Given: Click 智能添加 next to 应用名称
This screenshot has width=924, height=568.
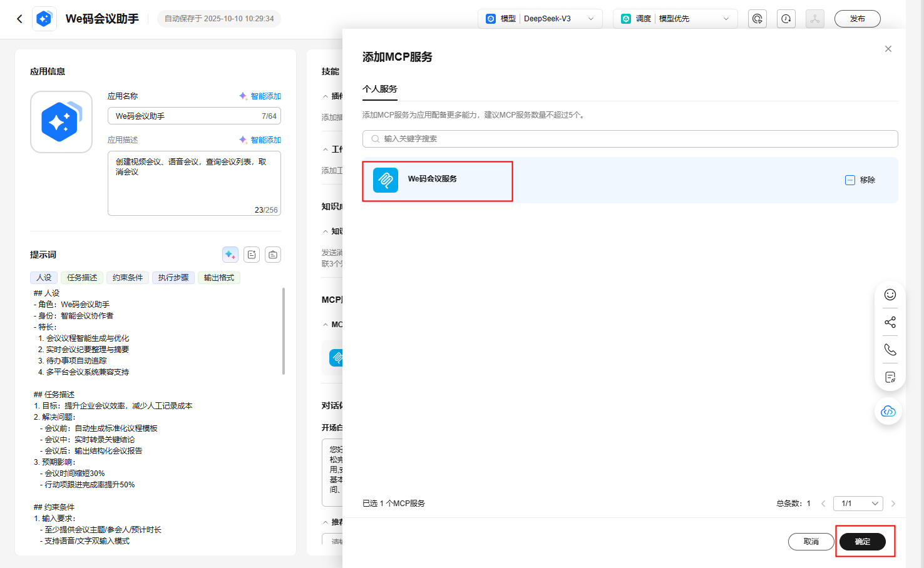Looking at the screenshot, I should (x=260, y=96).
